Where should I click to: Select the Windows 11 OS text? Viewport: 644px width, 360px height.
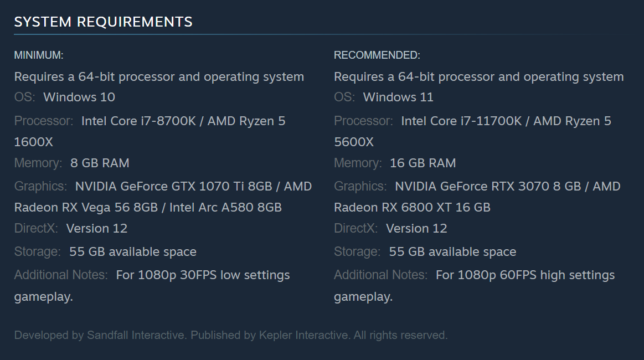coord(398,97)
